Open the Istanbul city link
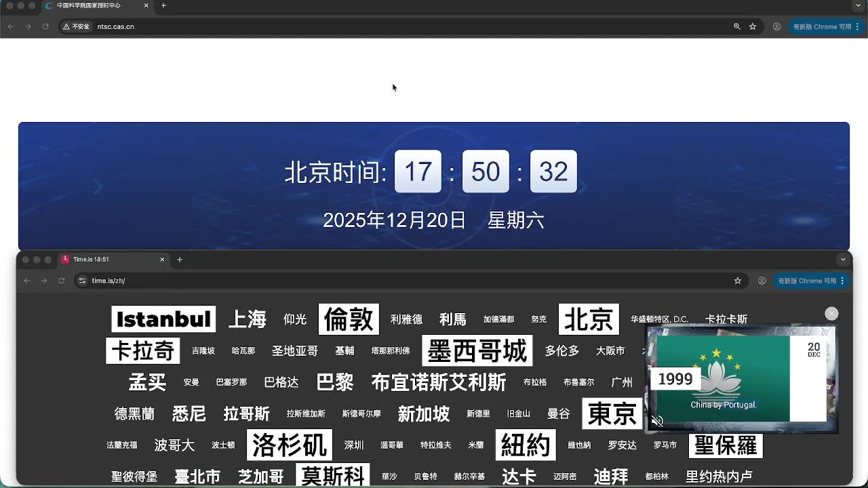 click(163, 319)
